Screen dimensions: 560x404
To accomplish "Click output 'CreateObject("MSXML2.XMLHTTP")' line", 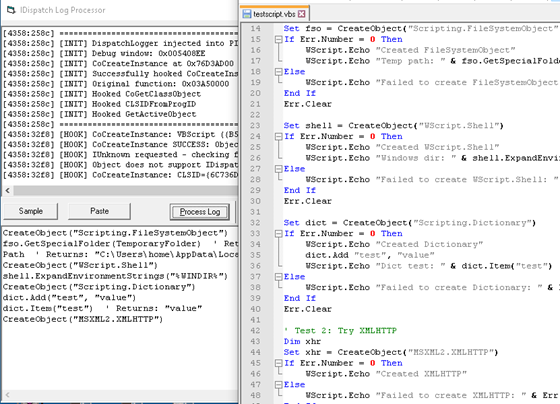I will [x=83, y=319].
